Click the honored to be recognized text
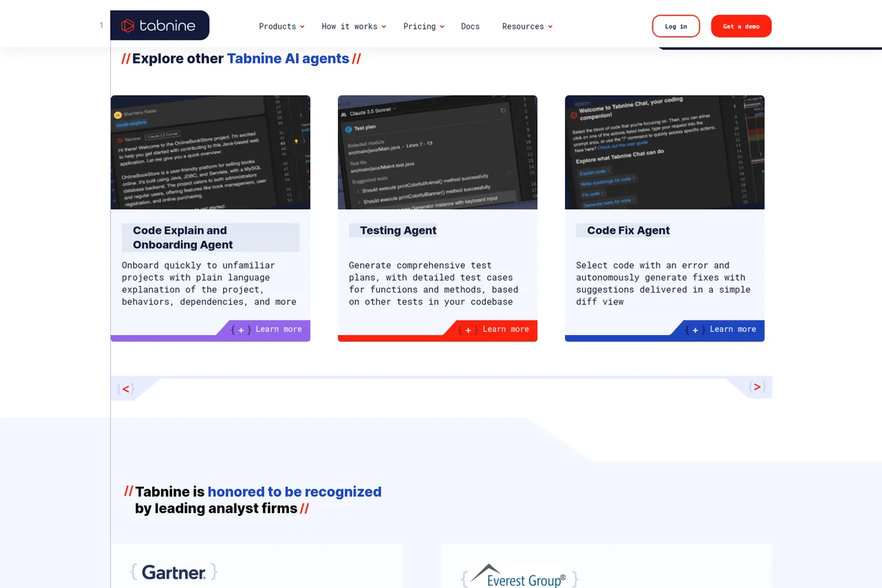This screenshot has width=882, height=588. [295, 492]
